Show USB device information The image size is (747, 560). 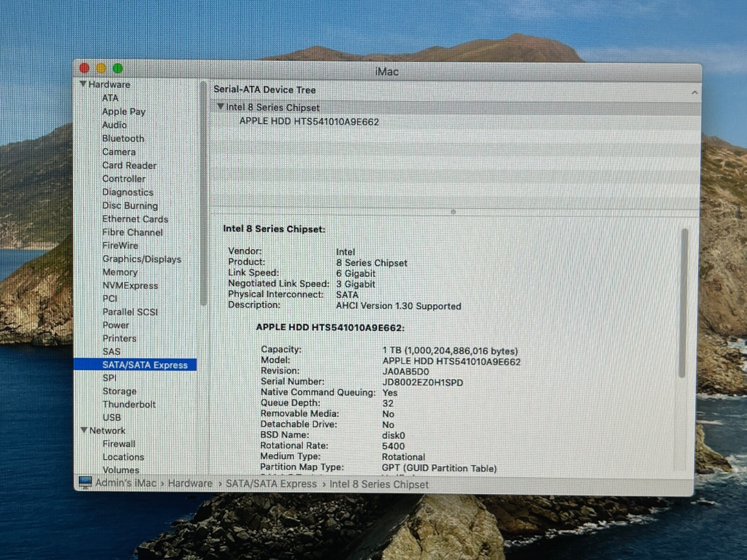point(112,417)
